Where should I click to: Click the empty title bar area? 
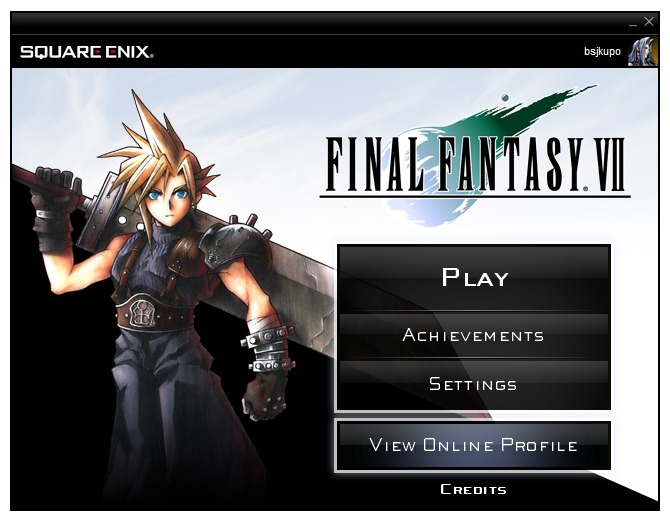click(316, 23)
